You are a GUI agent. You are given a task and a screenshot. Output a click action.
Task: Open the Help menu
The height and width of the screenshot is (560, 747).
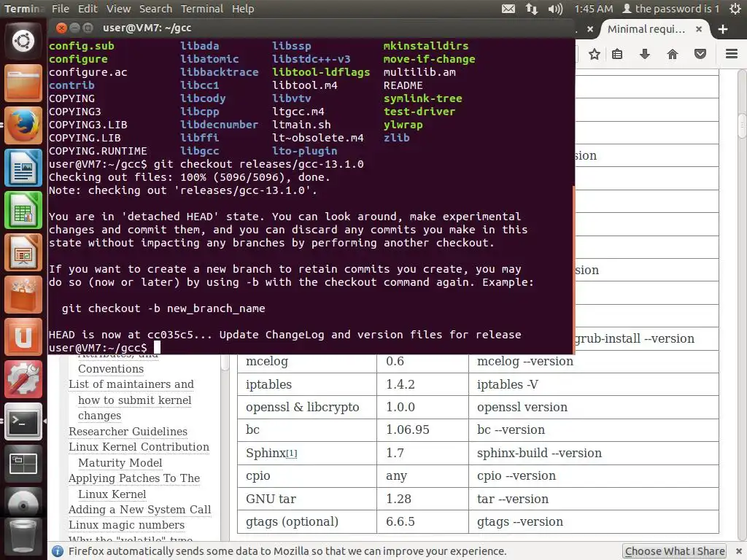tap(243, 9)
